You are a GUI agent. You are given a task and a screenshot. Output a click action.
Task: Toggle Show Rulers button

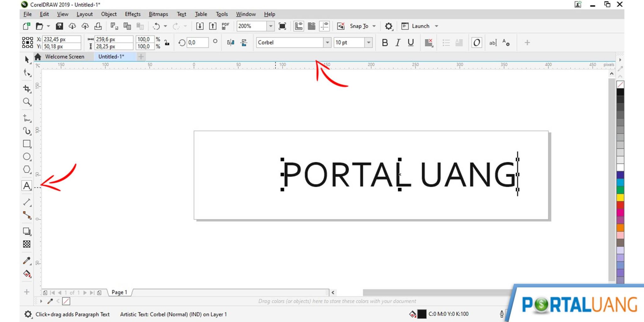pos(299,26)
